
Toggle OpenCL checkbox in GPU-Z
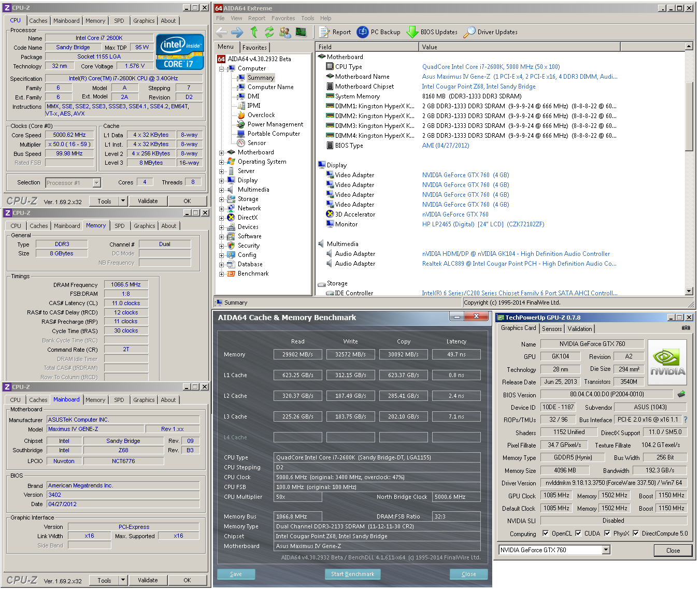[546, 534]
